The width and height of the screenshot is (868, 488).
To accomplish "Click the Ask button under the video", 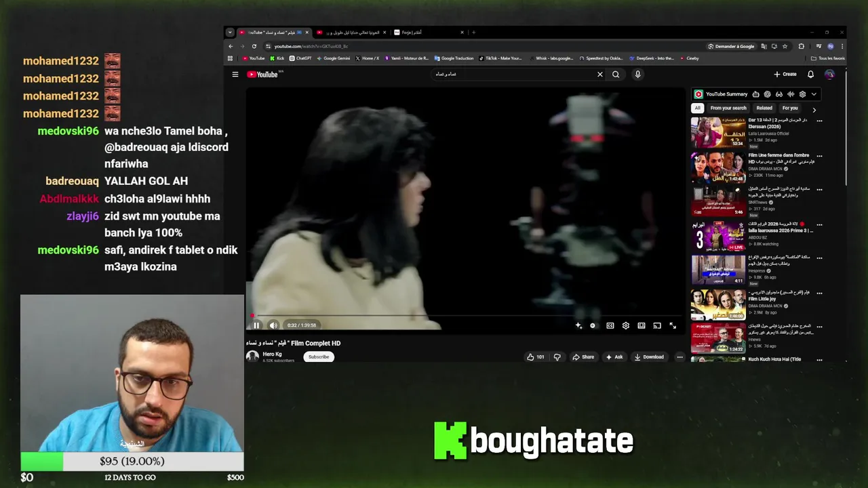I will (614, 357).
